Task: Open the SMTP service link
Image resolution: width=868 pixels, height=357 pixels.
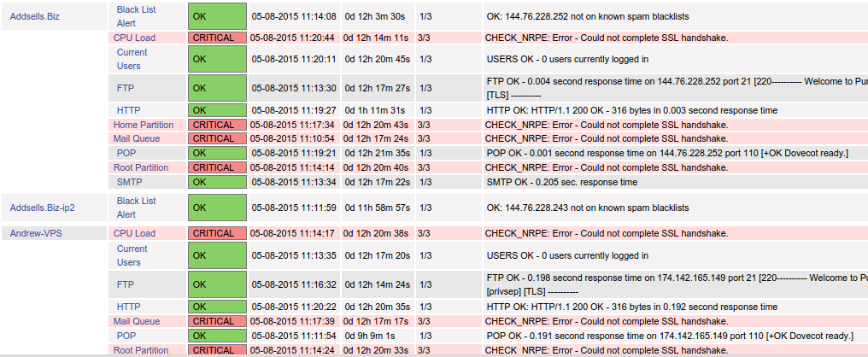Action: [129, 182]
